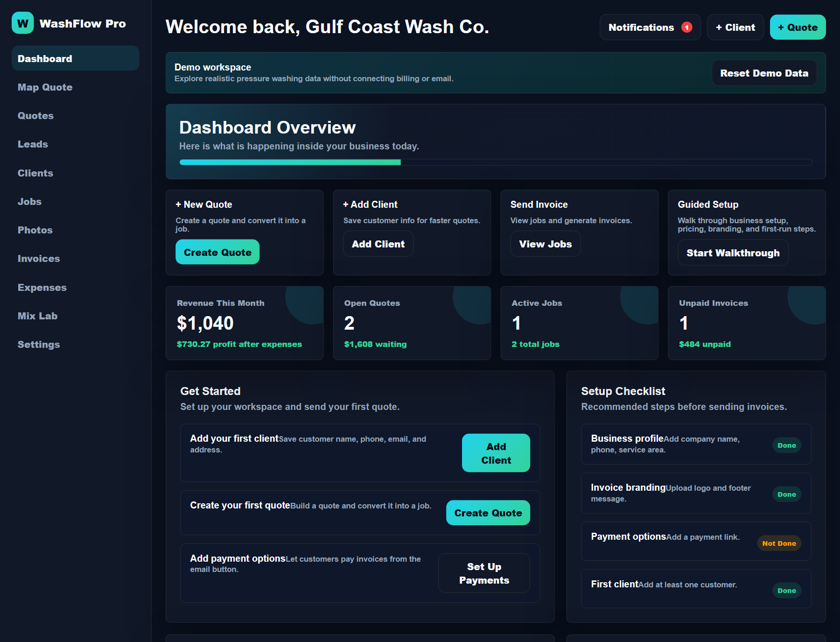Start Walkthrough in Guided Setup
Screen dimensions: 840x642
733,252
